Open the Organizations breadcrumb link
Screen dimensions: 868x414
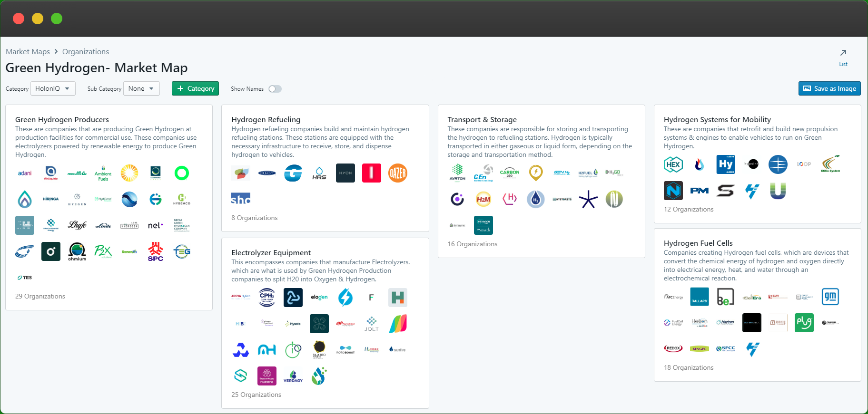coord(86,51)
